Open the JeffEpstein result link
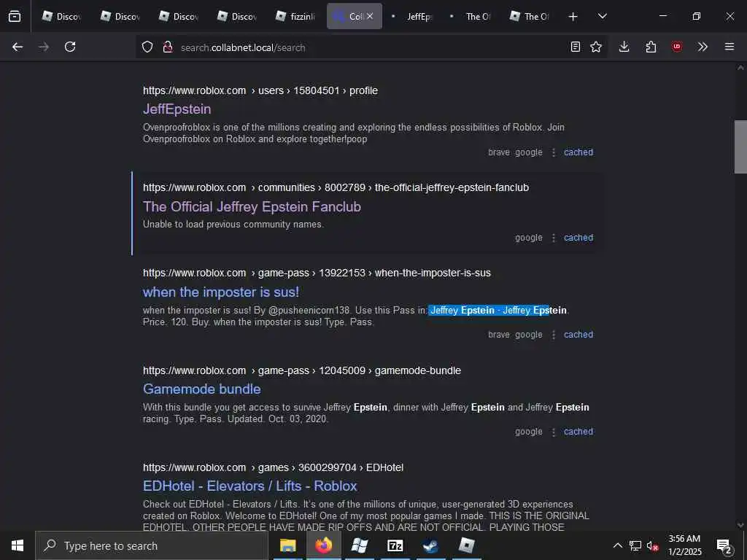747x560 pixels. pos(177,109)
